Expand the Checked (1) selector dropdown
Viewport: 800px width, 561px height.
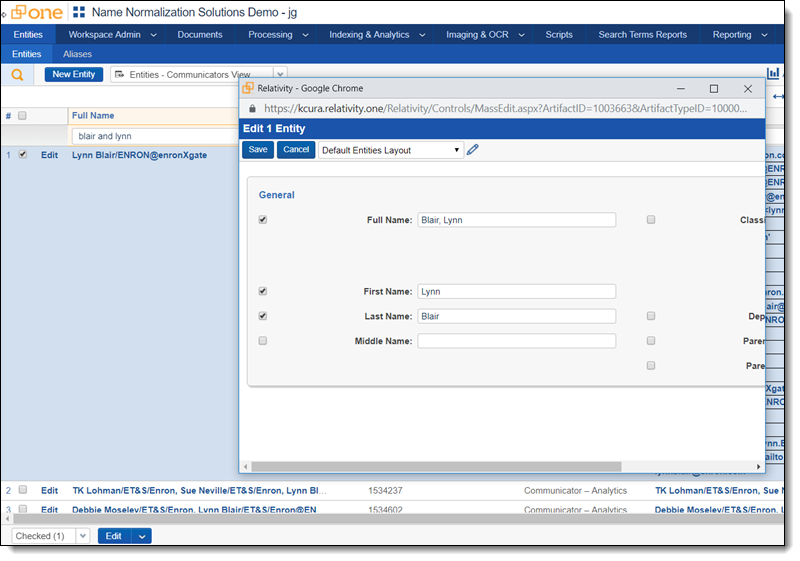pos(82,536)
